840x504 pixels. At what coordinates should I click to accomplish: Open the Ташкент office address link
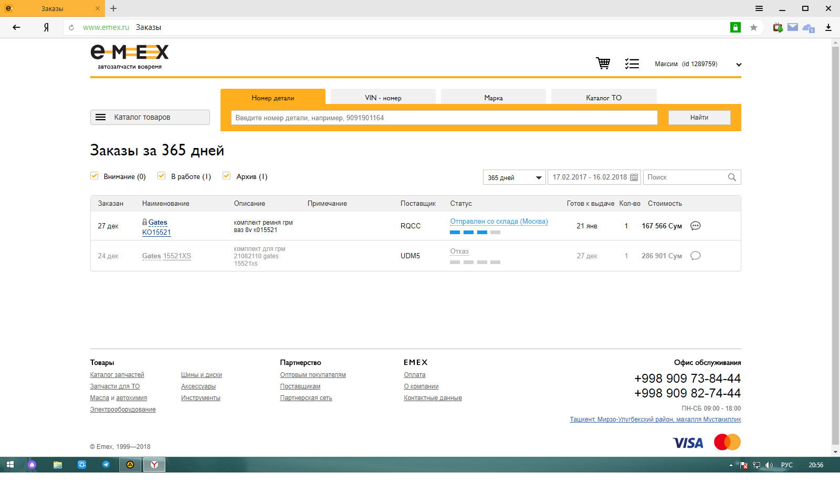pos(656,419)
